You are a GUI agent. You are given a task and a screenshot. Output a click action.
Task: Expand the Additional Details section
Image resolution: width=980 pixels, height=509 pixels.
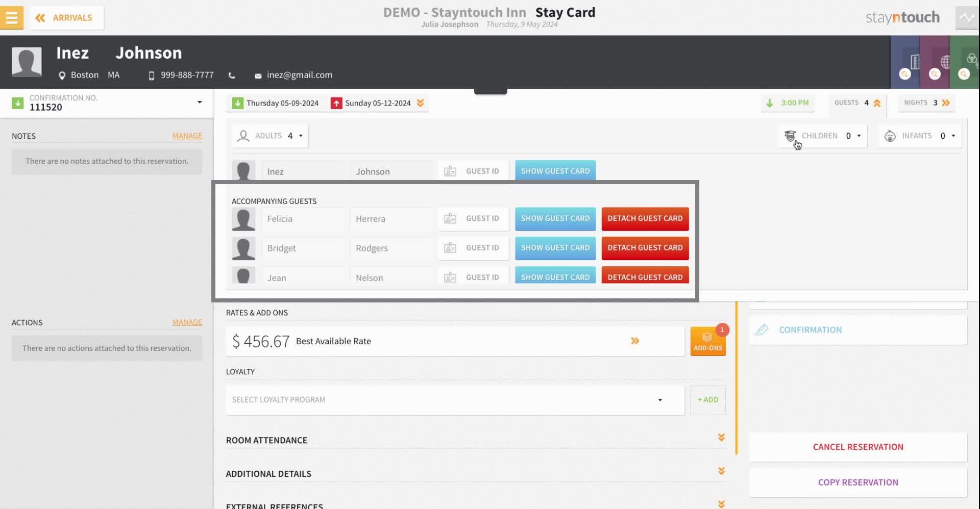721,471
